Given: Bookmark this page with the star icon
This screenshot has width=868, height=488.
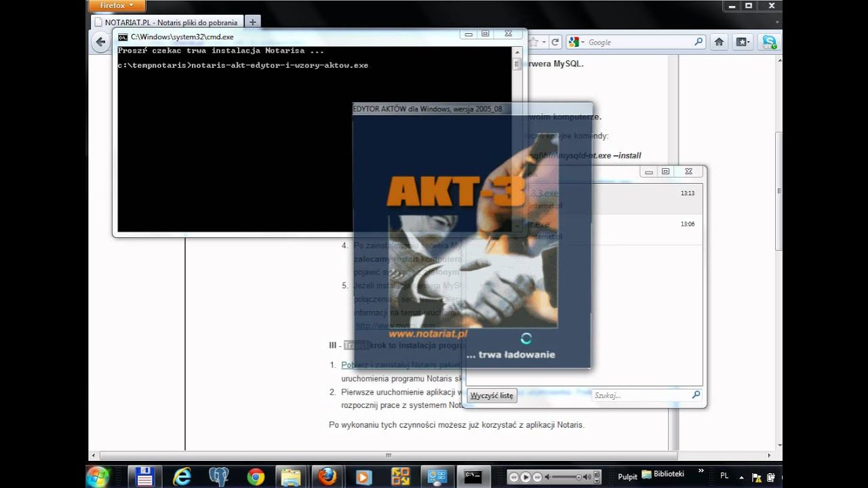Looking at the screenshot, I should tap(534, 42).
